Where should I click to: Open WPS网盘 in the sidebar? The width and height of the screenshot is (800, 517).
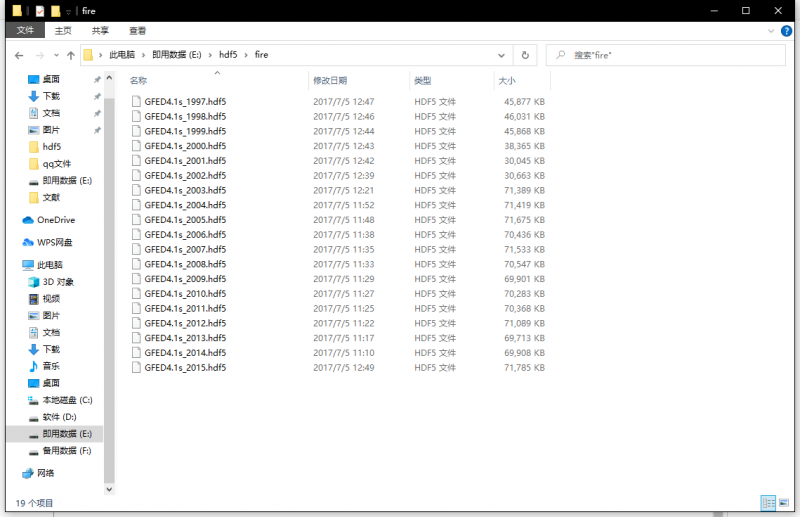(55, 242)
